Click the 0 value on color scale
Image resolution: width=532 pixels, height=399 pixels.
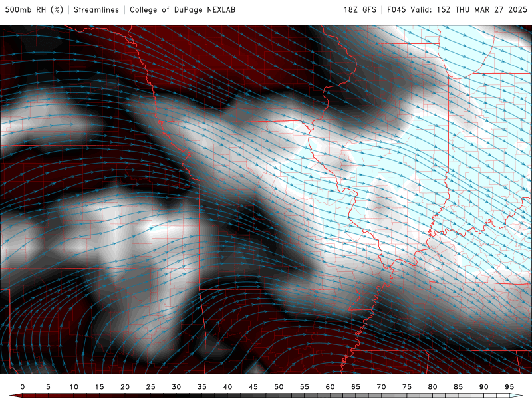tap(23, 387)
